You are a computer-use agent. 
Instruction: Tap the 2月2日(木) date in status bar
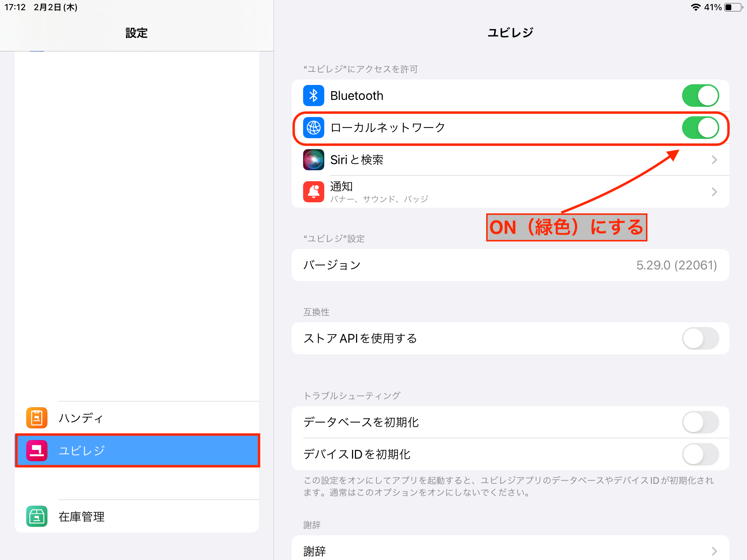click(55, 7)
